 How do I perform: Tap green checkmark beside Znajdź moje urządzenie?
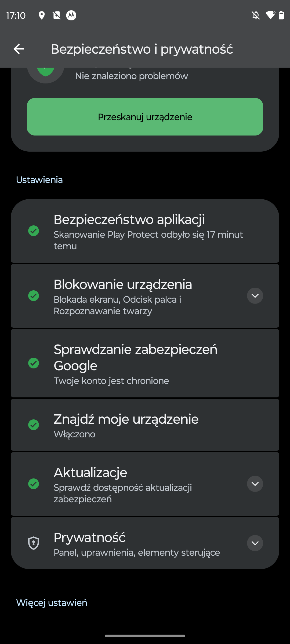point(34,425)
